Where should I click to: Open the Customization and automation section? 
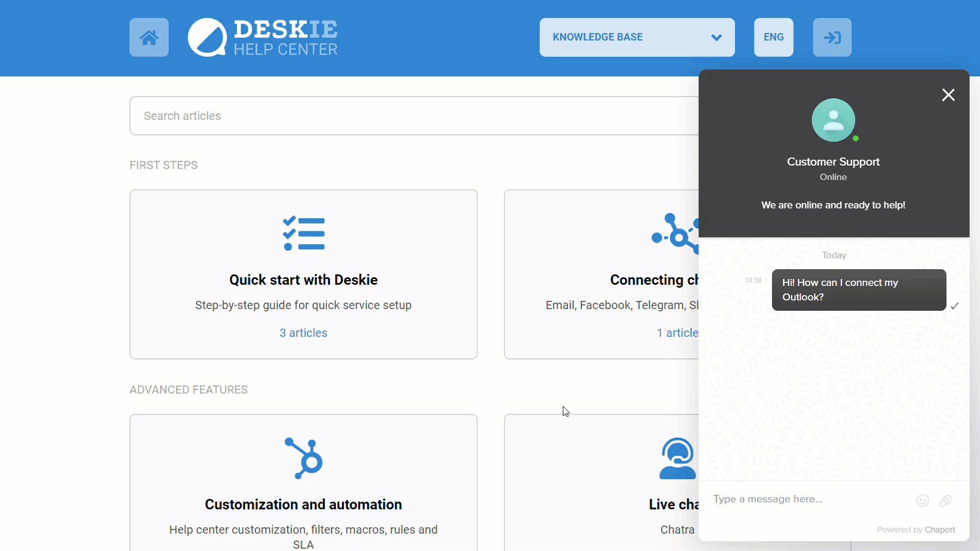coord(303,504)
